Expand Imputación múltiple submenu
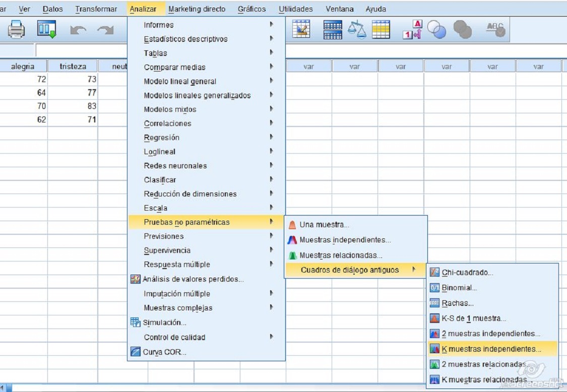This screenshot has width=567, height=392. coord(206,294)
